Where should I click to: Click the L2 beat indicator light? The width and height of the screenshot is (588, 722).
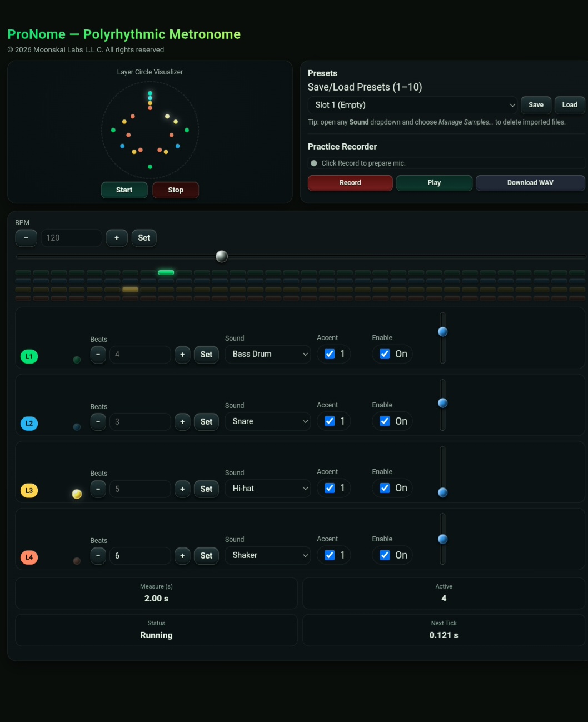77,427
